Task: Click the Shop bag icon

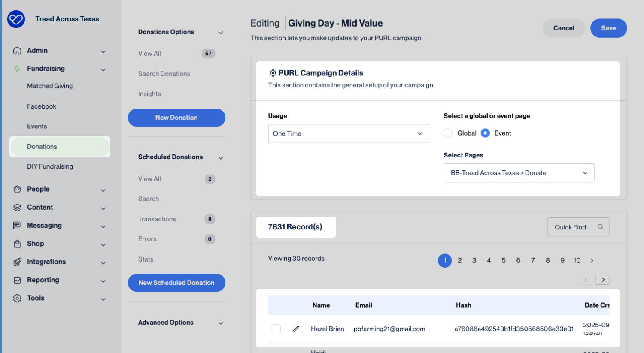Action: pyautogui.click(x=17, y=244)
